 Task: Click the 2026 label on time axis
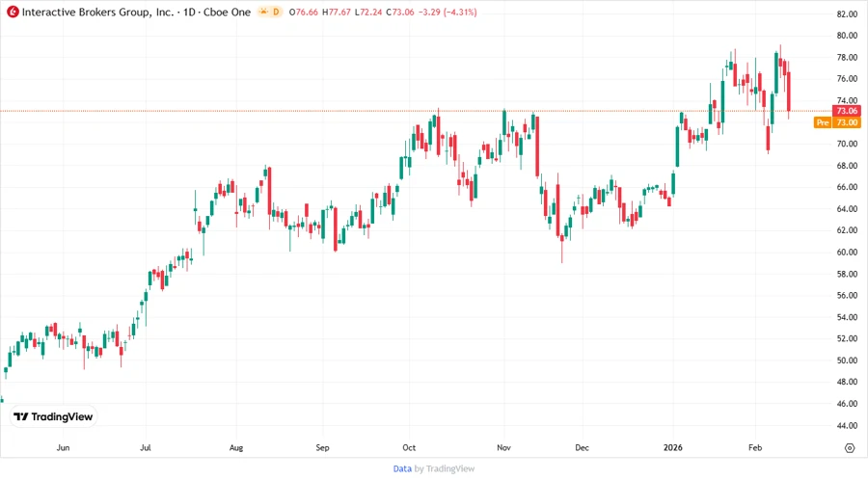[673, 448]
